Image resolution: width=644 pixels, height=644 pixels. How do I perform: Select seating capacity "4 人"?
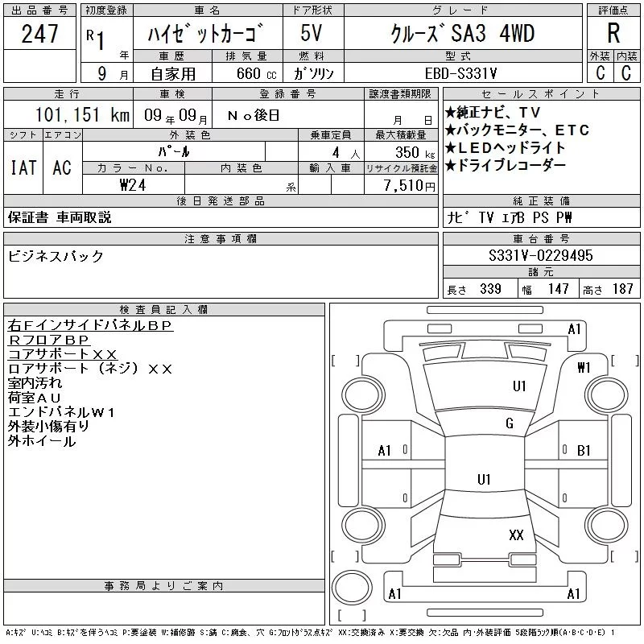tap(346, 153)
